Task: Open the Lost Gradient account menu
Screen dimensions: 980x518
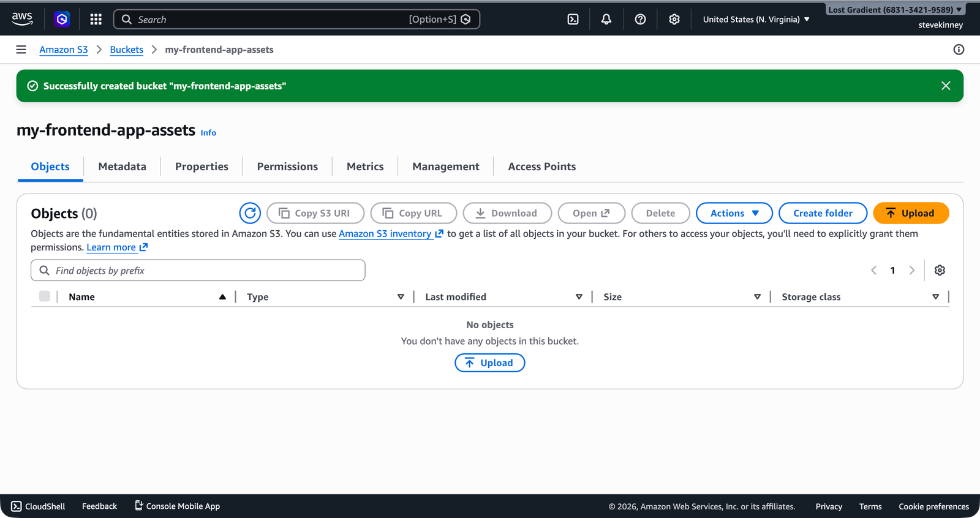Action: click(894, 10)
